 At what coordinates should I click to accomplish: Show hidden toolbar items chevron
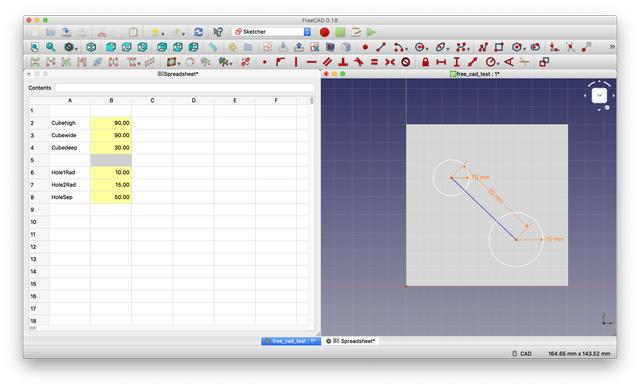(x=612, y=47)
